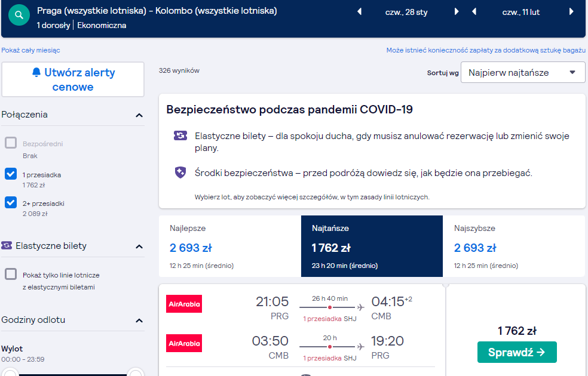Go to next departure date arrow

click(457, 11)
